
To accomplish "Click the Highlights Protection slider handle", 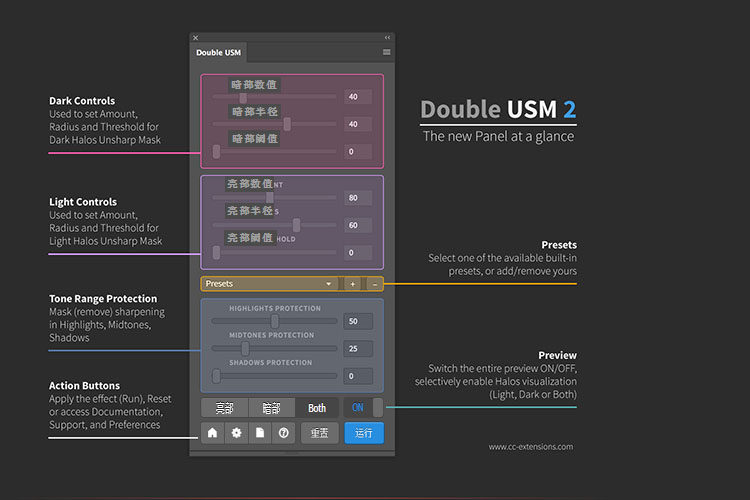I will tap(275, 321).
